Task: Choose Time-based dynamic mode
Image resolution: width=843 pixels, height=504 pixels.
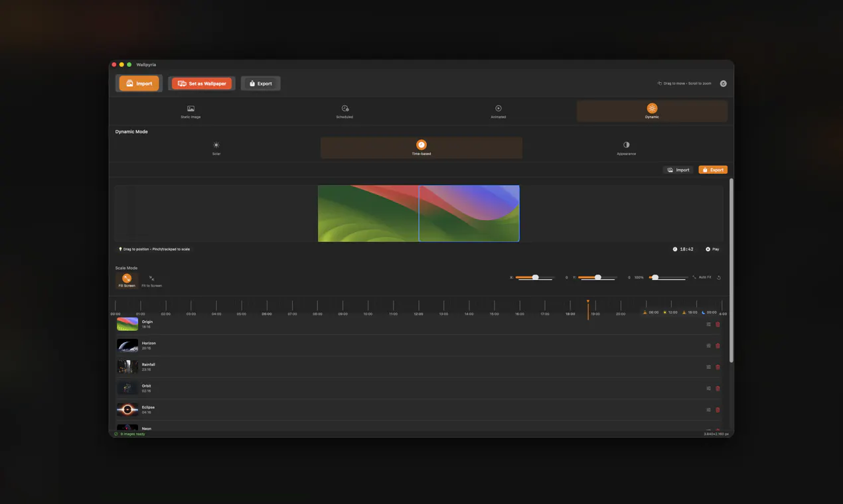Action: point(421,148)
